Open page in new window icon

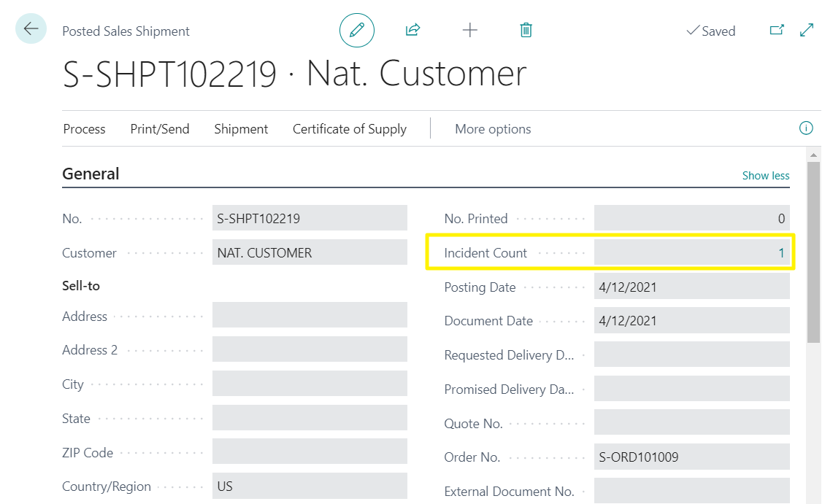777,31
